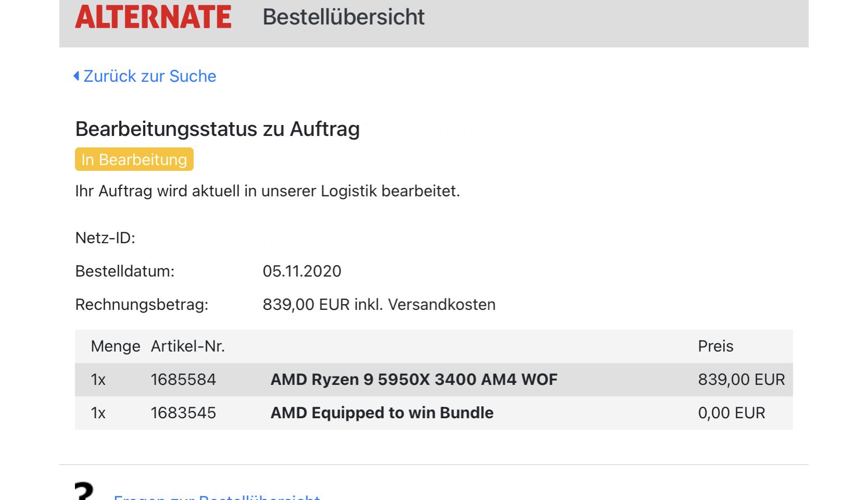Click the yellow In Bearbeitung status badge
This screenshot has height=500, width=868.
tap(134, 159)
